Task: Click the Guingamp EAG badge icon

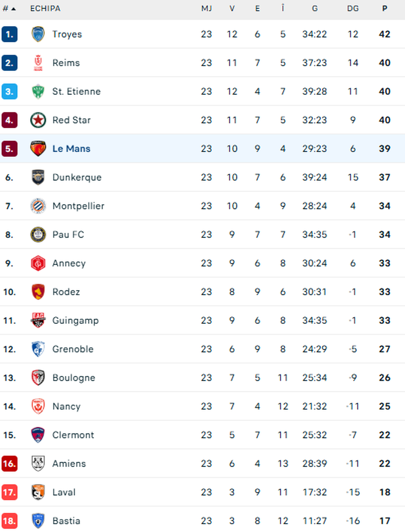Action: click(x=38, y=320)
